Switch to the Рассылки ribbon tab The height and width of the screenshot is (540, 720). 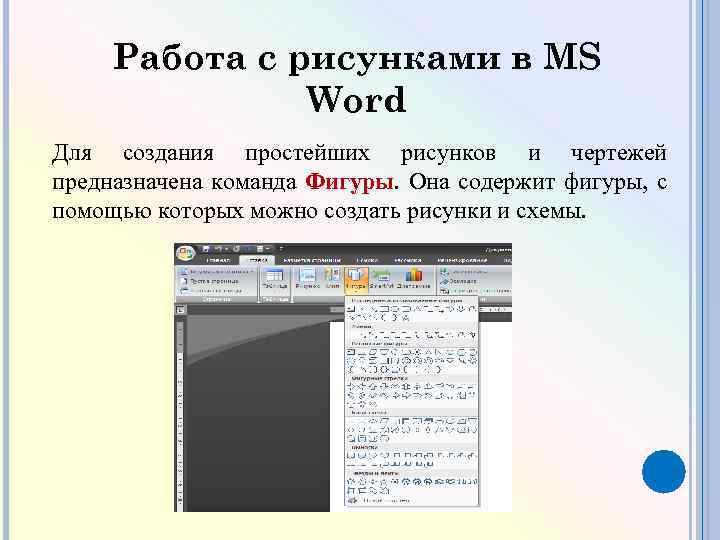point(408,260)
